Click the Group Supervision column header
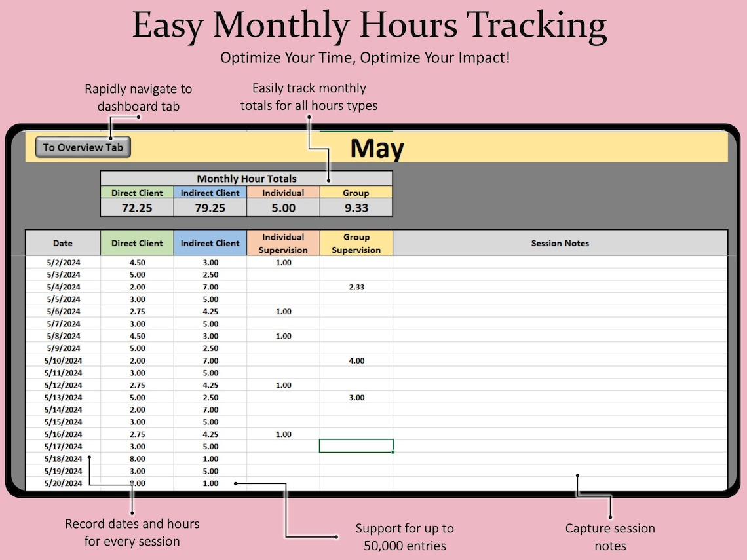Screen dimensions: 747x560 coord(356,242)
